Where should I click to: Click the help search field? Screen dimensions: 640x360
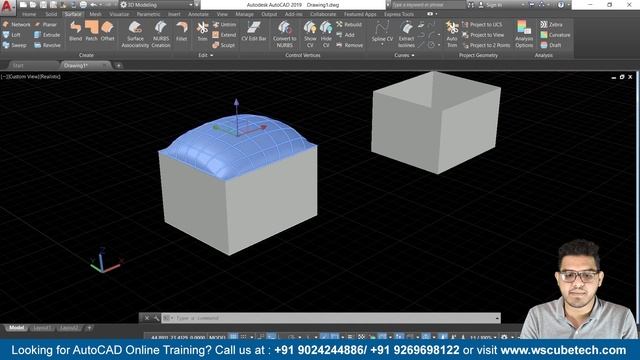[428, 5]
